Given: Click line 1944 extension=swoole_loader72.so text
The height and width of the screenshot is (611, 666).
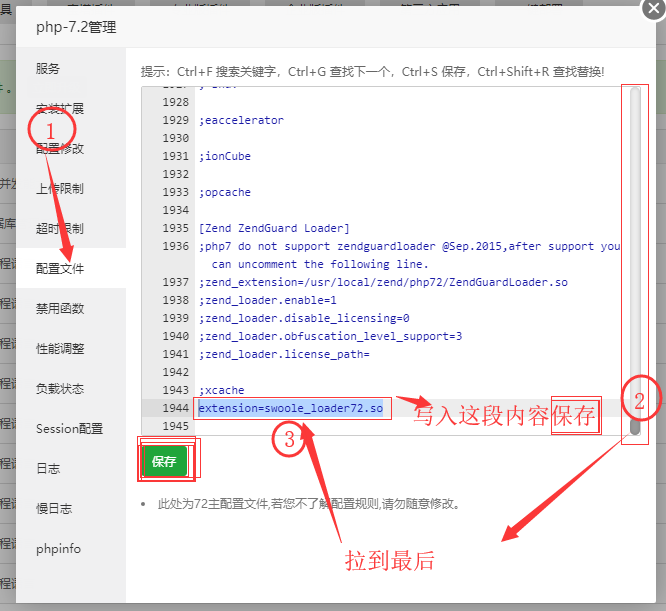Looking at the screenshot, I should (290, 408).
